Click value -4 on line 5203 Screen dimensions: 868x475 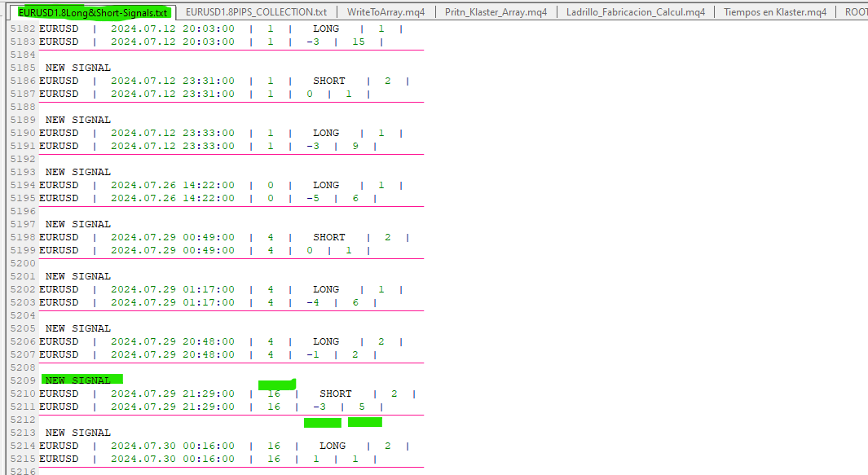313,302
